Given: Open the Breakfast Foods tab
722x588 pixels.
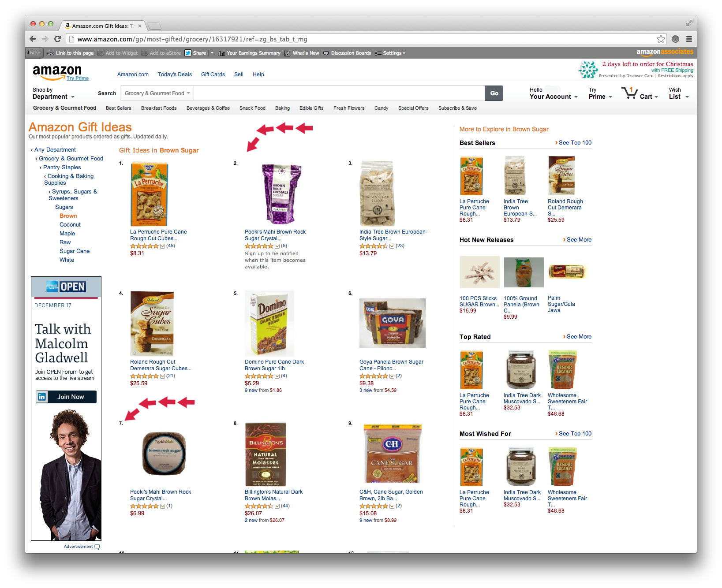Looking at the screenshot, I should [x=159, y=108].
